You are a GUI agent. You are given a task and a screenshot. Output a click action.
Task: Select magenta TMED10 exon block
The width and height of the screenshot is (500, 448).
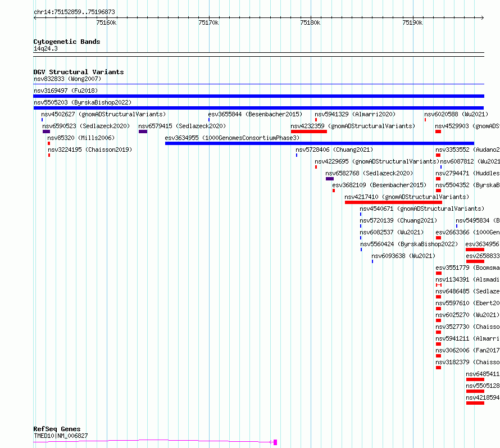pyautogui.click(x=275, y=442)
